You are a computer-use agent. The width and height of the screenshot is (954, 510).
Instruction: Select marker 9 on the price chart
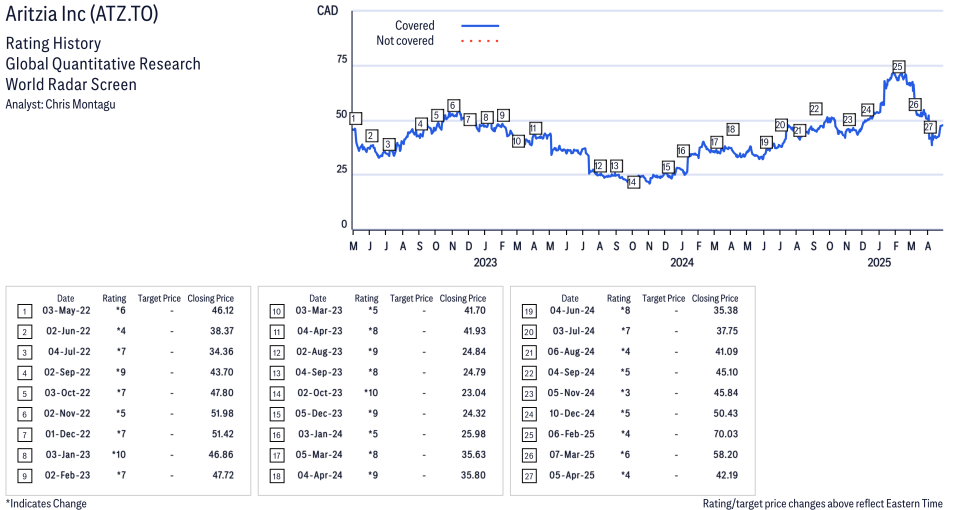click(x=502, y=115)
